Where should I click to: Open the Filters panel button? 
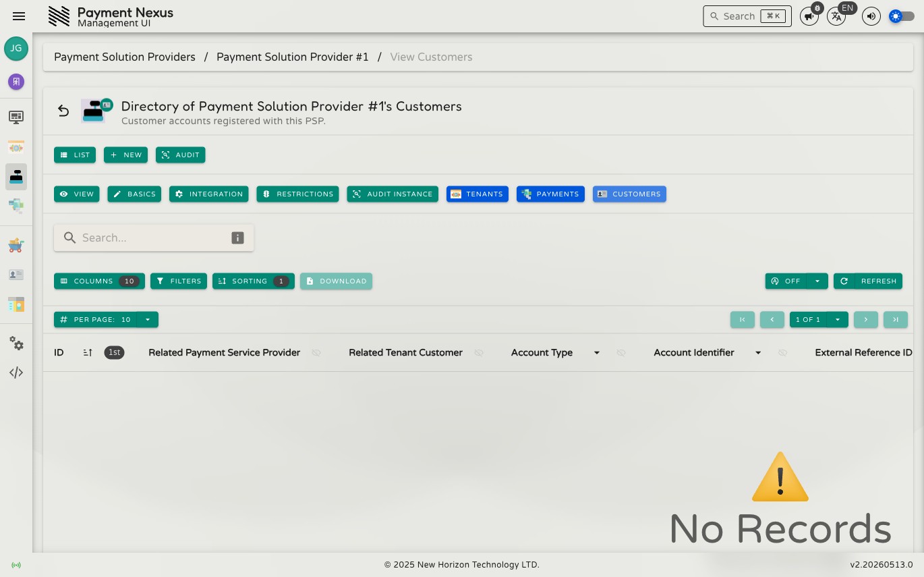(179, 281)
